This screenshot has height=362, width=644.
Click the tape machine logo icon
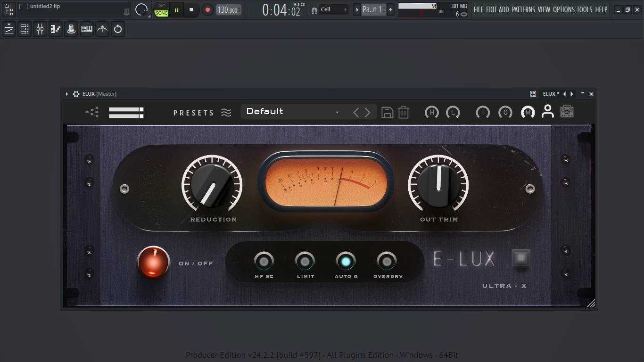point(567,112)
